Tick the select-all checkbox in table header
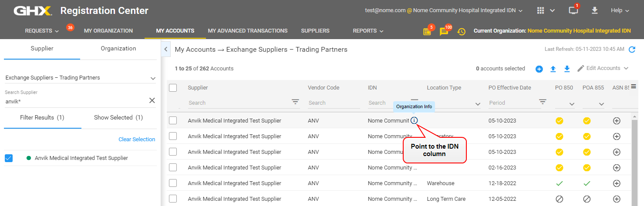Viewport: 644px width, 206px height. pos(173,88)
